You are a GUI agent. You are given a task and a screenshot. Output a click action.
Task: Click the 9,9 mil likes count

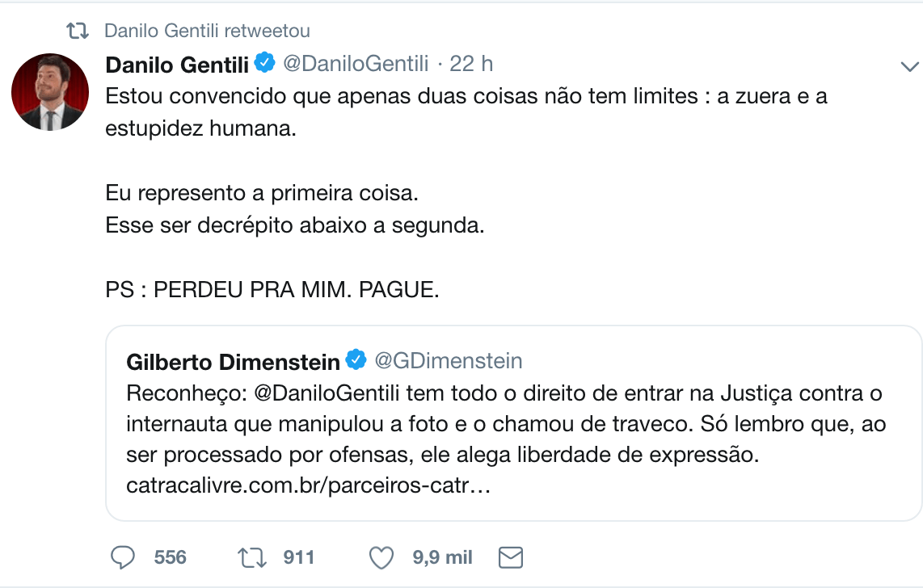(442, 557)
